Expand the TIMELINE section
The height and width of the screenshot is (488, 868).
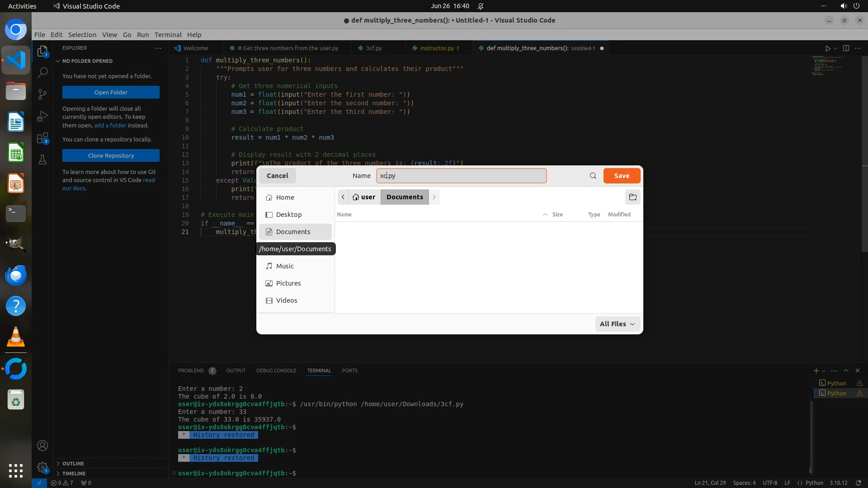[x=74, y=474]
